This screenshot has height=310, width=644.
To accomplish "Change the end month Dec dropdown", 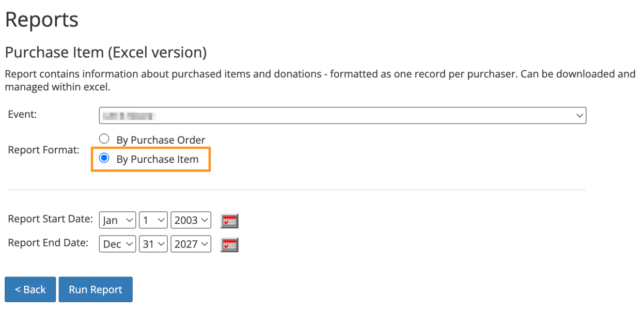I will [x=117, y=244].
